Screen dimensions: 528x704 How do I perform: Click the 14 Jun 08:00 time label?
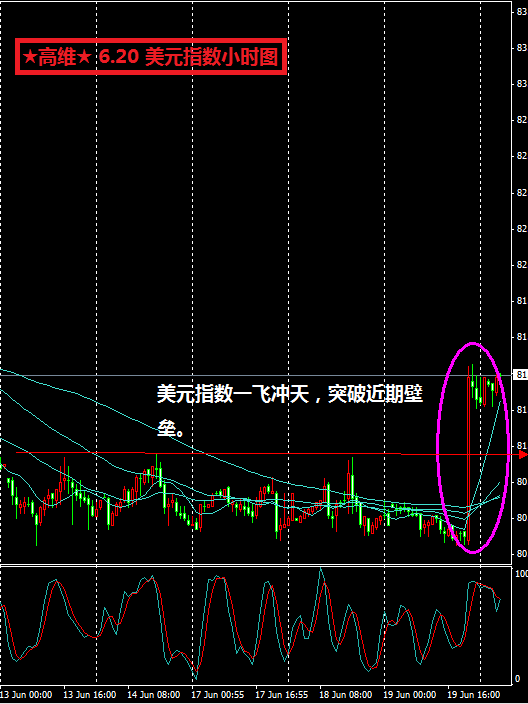tap(154, 695)
